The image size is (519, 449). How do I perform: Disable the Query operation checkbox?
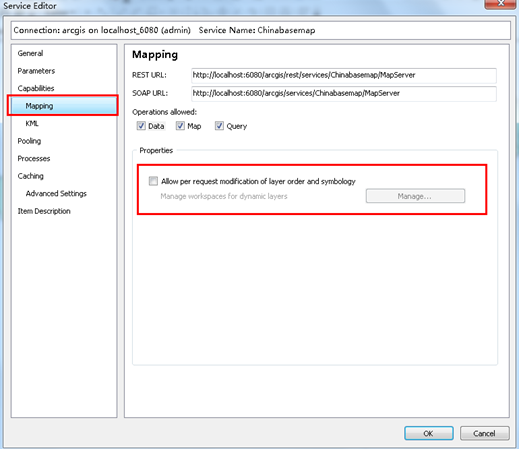(219, 126)
